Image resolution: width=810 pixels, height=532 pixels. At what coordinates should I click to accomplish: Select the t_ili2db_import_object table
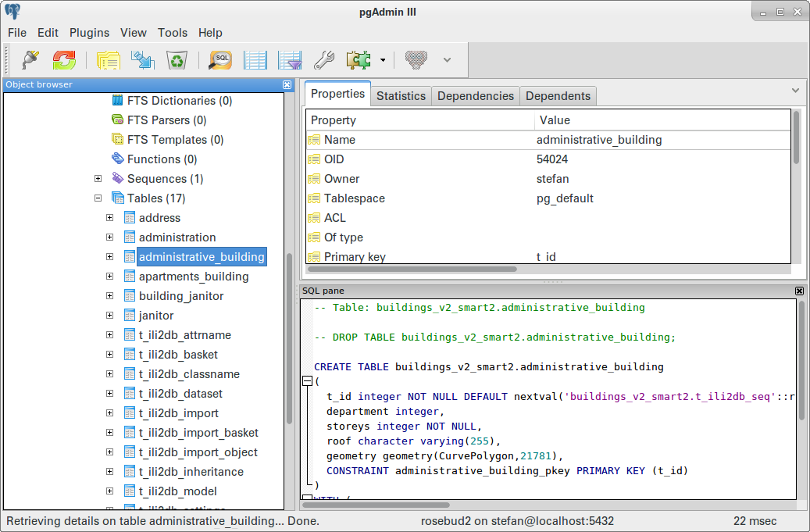[x=198, y=452]
